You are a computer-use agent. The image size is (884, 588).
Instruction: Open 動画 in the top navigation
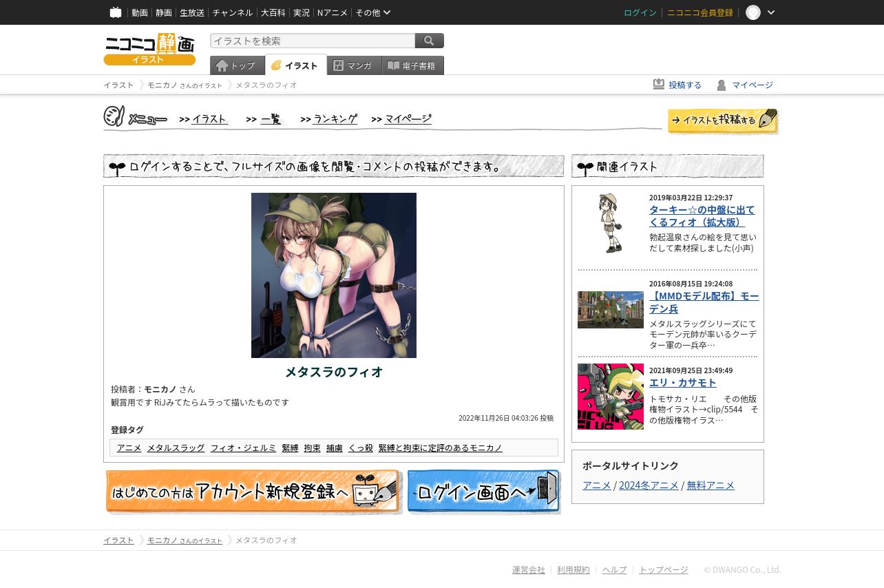coord(140,12)
